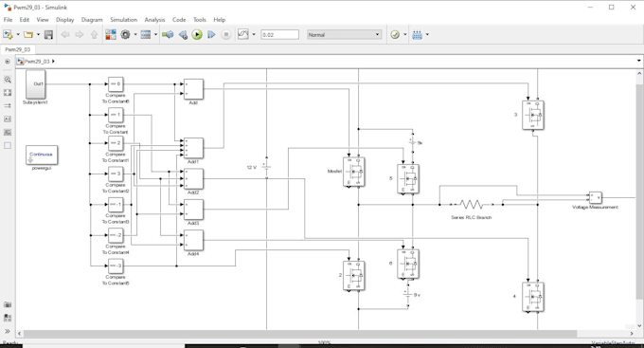The height and width of the screenshot is (348, 644).
Task: Click the Stop simulation button
Action: tap(226, 34)
